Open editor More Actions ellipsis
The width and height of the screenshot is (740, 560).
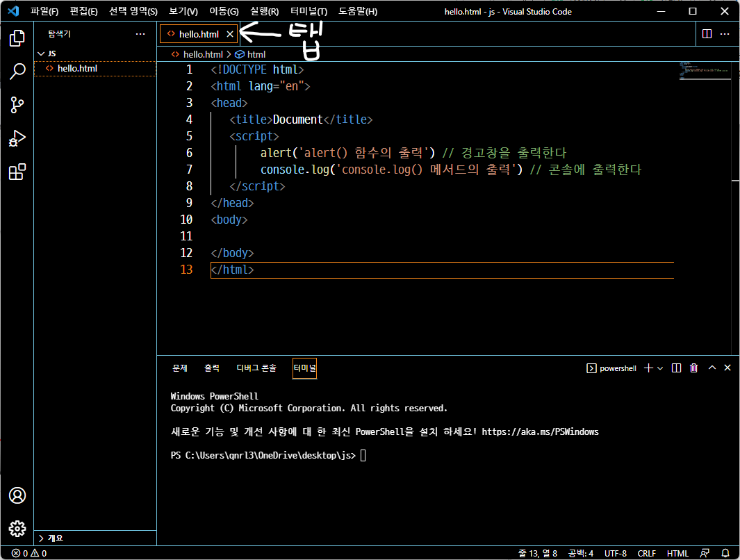click(x=725, y=34)
